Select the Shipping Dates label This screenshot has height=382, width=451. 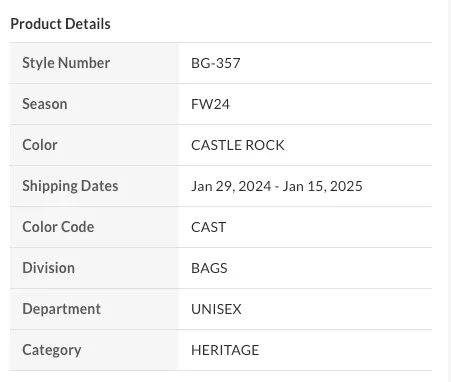[70, 186]
